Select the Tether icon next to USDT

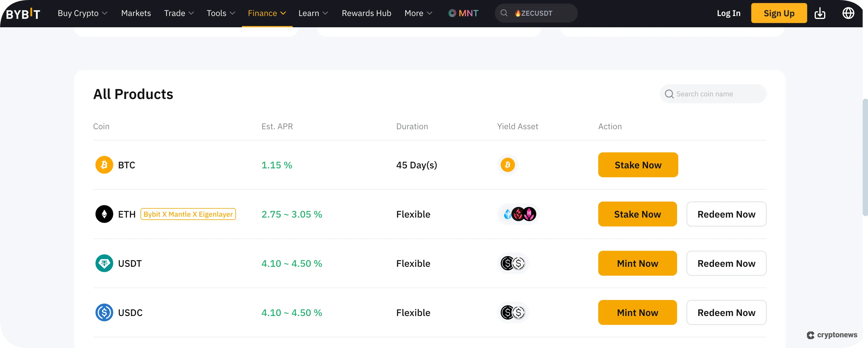tap(104, 263)
